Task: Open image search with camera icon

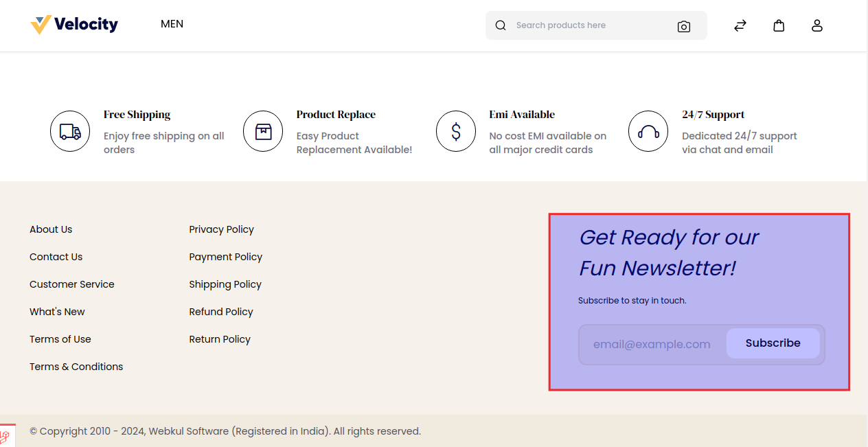Action: pyautogui.click(x=683, y=26)
